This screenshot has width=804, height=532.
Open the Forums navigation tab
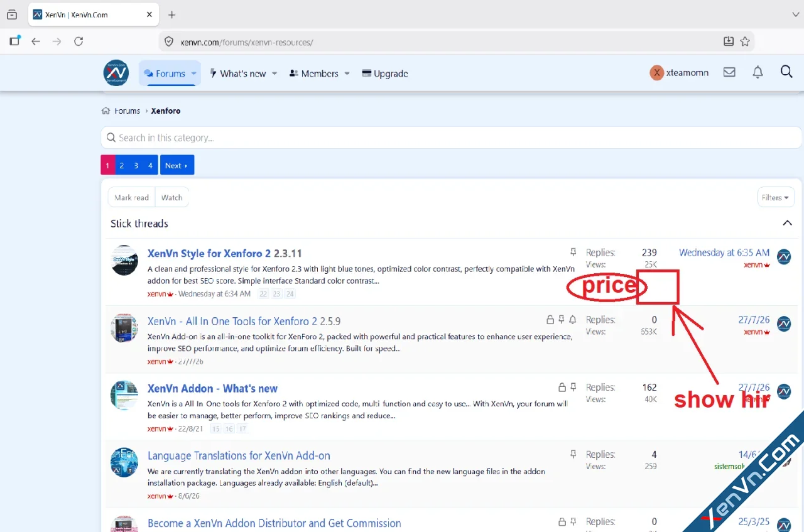165,73
